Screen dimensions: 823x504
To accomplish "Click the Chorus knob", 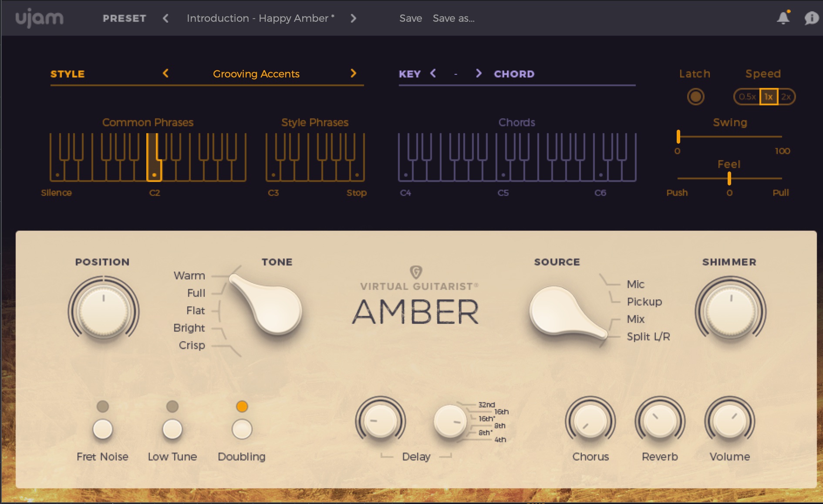I will tap(590, 421).
